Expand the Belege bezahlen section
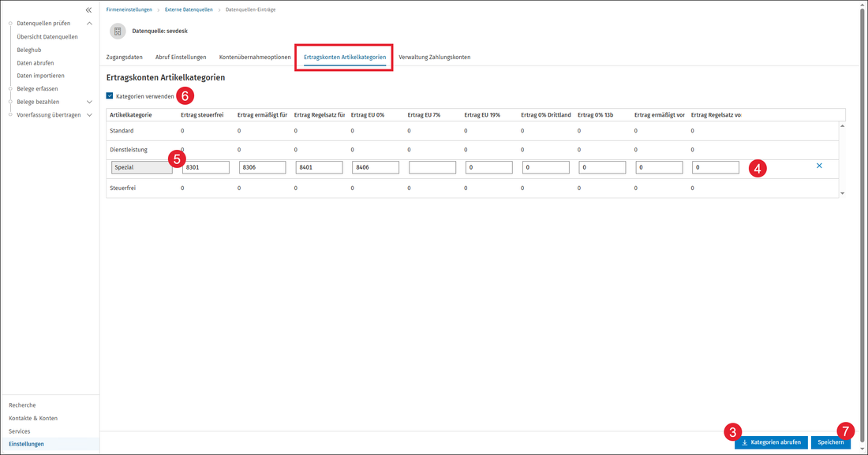 (89, 102)
